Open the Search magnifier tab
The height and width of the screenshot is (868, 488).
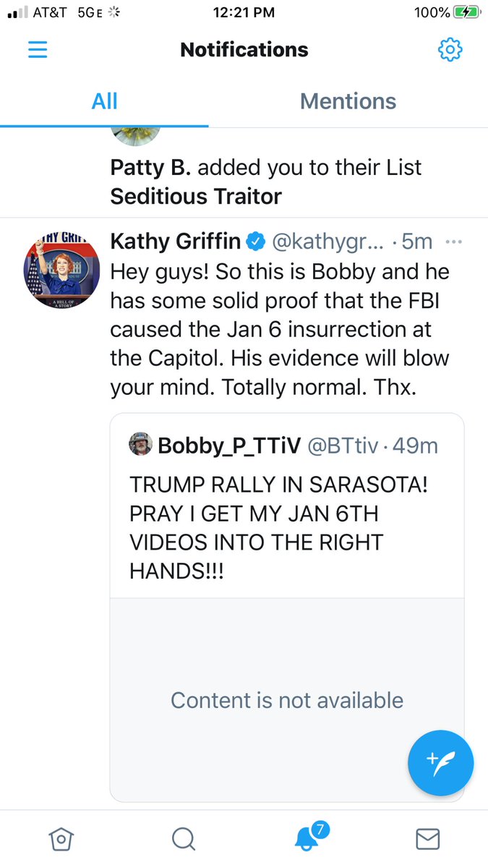(x=184, y=838)
